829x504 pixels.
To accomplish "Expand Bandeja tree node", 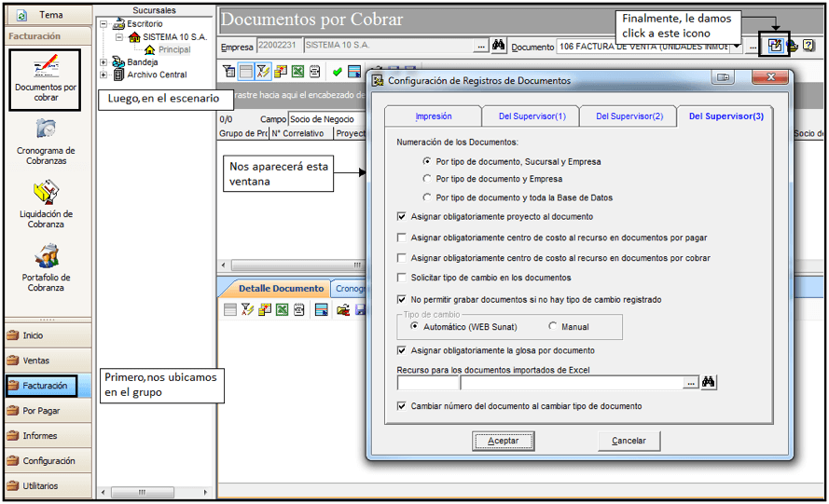I will tap(104, 62).
